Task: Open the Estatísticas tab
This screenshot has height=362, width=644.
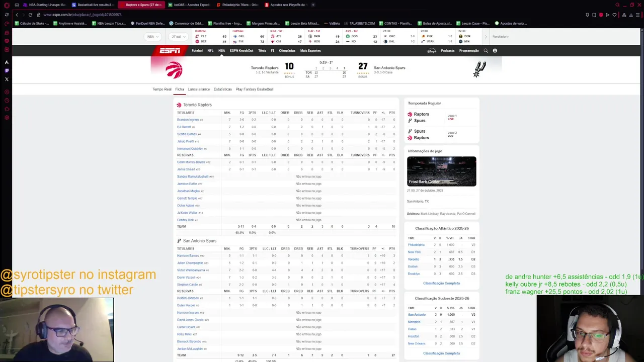Action: click(223, 89)
